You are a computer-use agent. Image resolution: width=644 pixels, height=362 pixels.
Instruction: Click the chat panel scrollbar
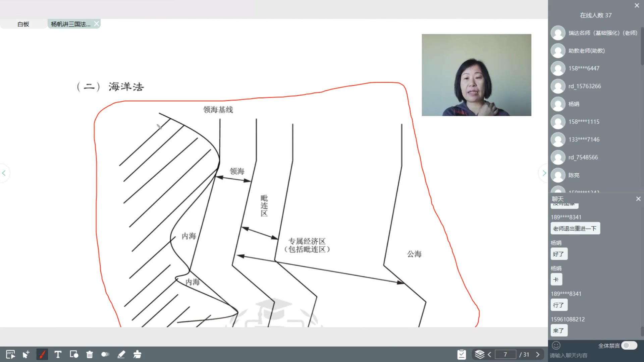coord(642,331)
